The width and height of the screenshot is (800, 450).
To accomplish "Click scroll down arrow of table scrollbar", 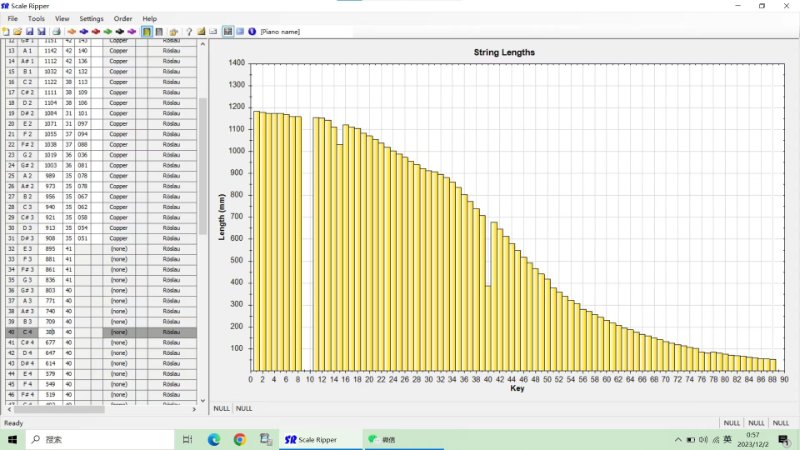I will point(203,399).
